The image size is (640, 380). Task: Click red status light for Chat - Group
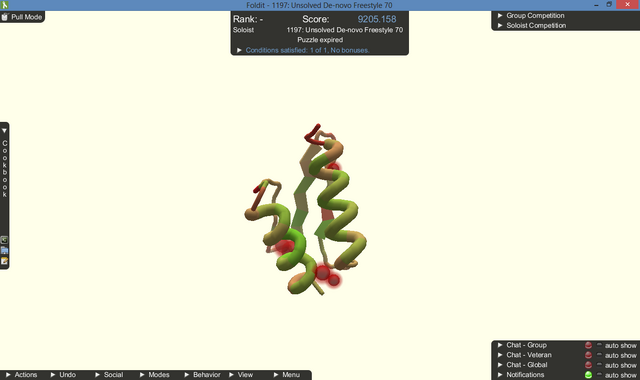point(588,345)
